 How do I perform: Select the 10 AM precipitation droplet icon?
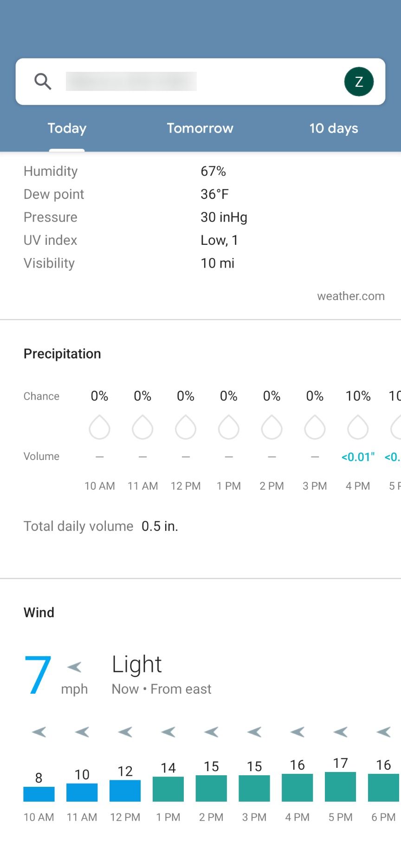99,428
